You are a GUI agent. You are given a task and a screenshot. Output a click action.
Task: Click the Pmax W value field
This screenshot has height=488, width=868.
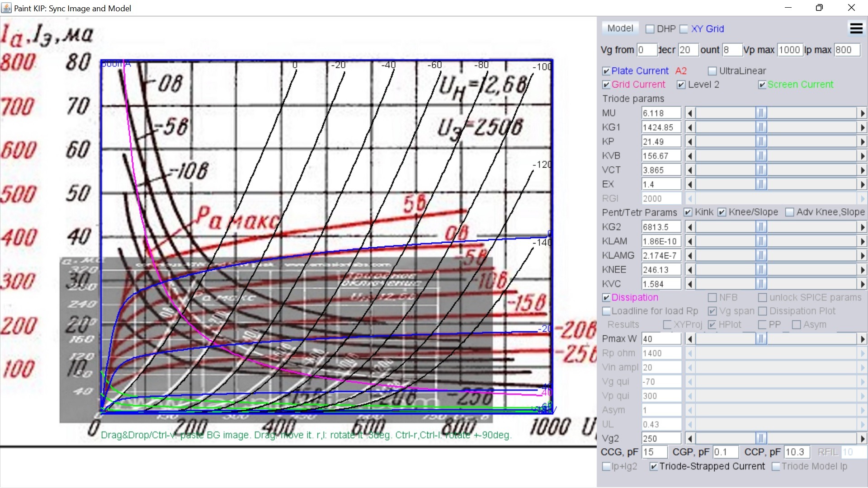[661, 339]
